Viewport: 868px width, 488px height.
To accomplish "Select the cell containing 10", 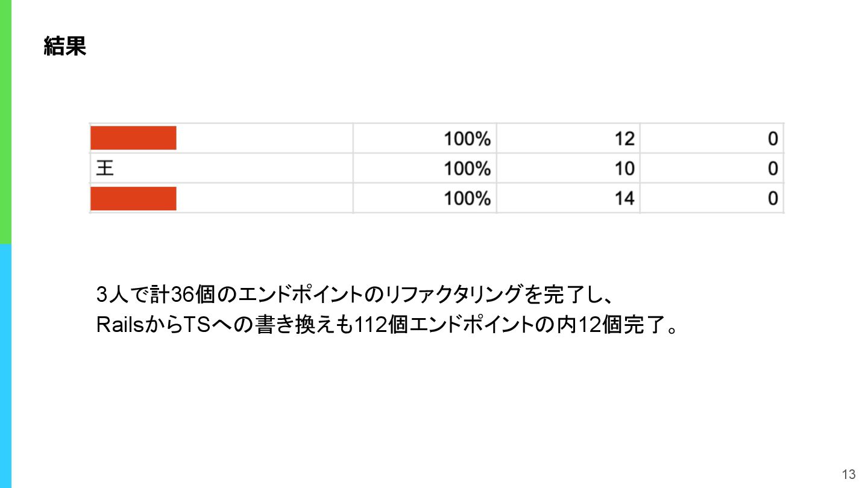I will (568, 168).
